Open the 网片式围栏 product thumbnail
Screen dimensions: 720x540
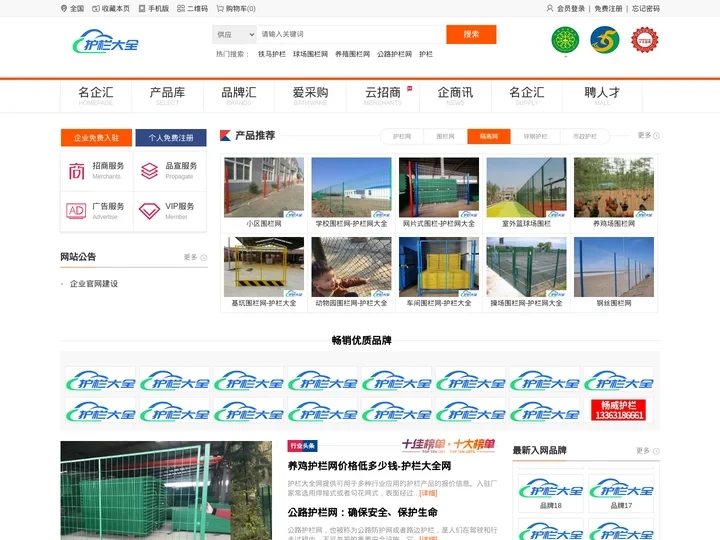(x=439, y=187)
